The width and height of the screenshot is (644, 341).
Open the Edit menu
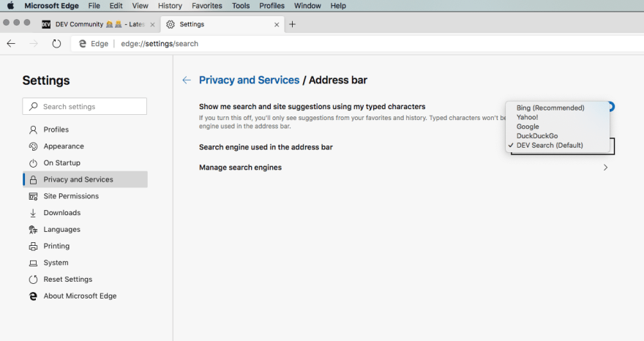point(116,6)
